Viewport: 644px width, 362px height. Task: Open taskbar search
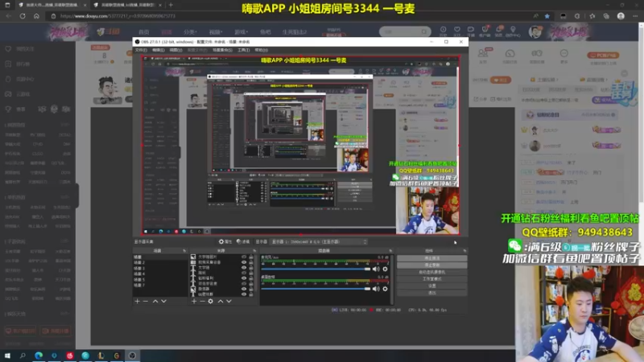(23, 356)
